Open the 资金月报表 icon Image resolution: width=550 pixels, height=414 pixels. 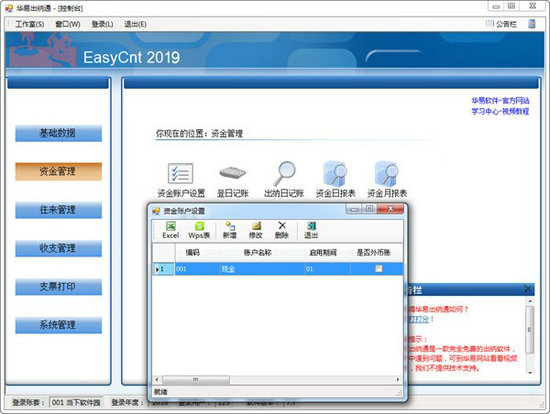coord(387,173)
